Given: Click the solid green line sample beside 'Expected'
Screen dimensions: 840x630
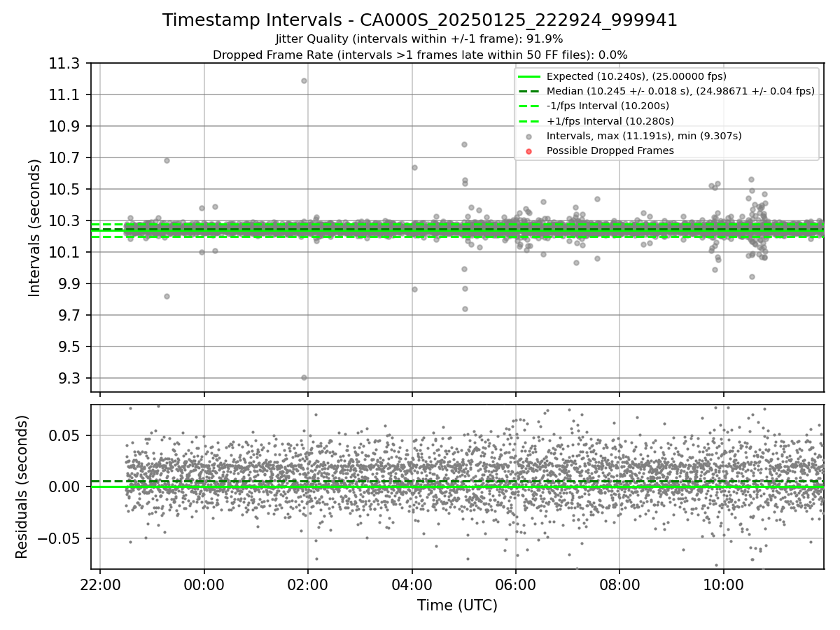Looking at the screenshot, I should pos(528,77).
